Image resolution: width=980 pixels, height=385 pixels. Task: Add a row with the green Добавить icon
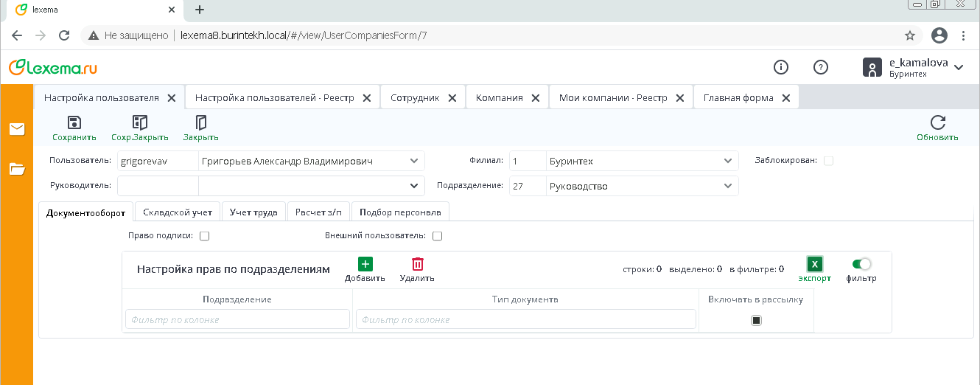365,264
